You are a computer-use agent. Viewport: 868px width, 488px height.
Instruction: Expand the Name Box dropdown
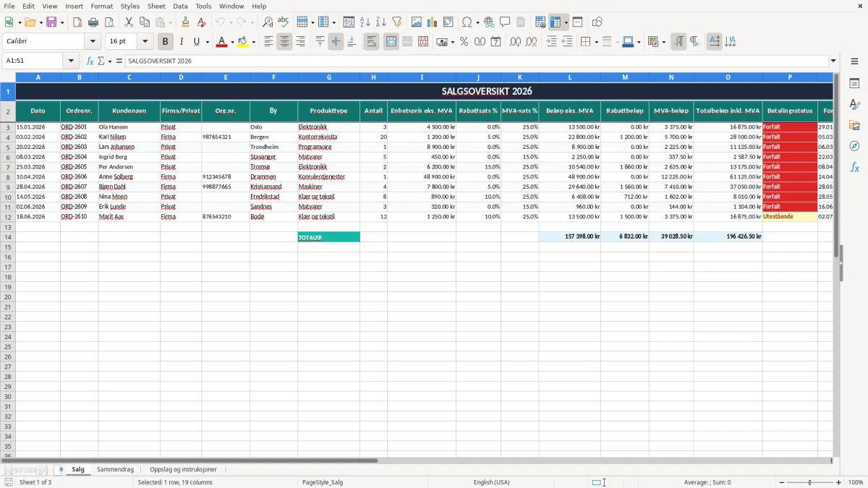pyautogui.click(x=71, y=61)
